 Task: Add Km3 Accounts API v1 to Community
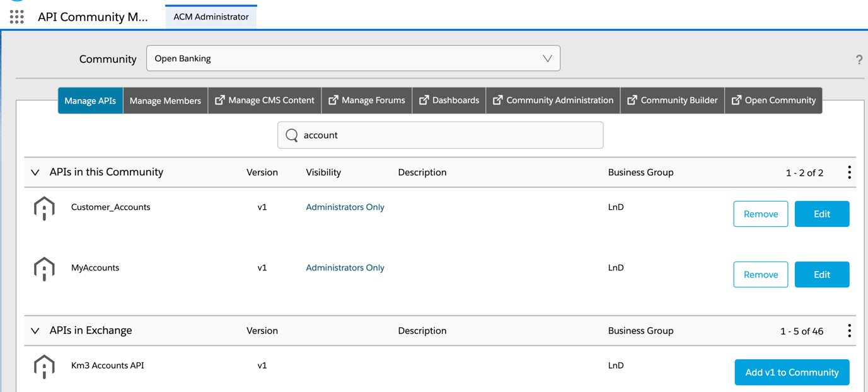pos(792,372)
